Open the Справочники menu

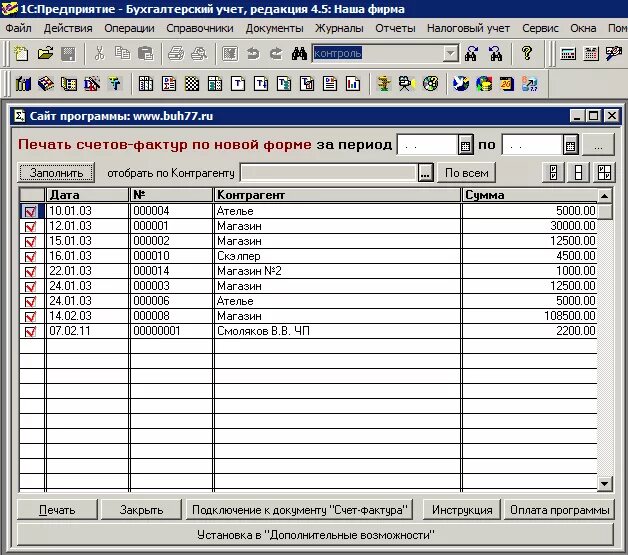coord(200,28)
